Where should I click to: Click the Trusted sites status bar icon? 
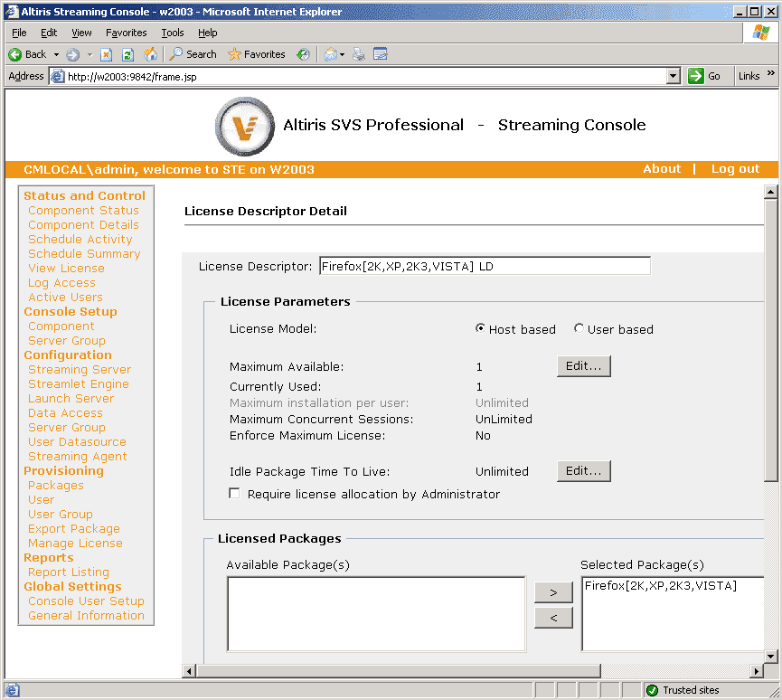coord(651,689)
